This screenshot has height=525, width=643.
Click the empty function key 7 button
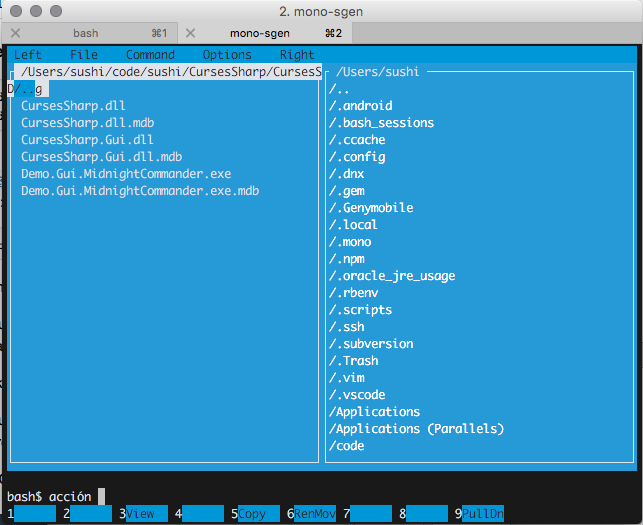[x=367, y=514]
